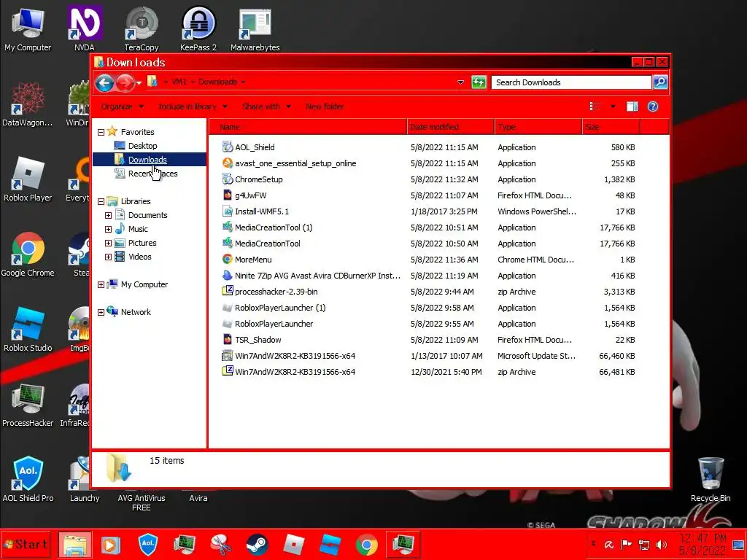747x560 pixels.
Task: Open Explorer help question mark
Action: pyautogui.click(x=653, y=106)
